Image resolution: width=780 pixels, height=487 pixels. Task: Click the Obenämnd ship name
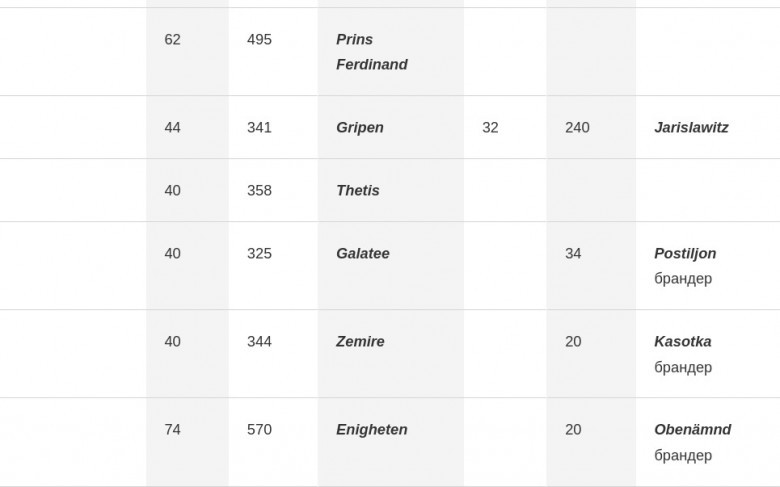pos(692,430)
